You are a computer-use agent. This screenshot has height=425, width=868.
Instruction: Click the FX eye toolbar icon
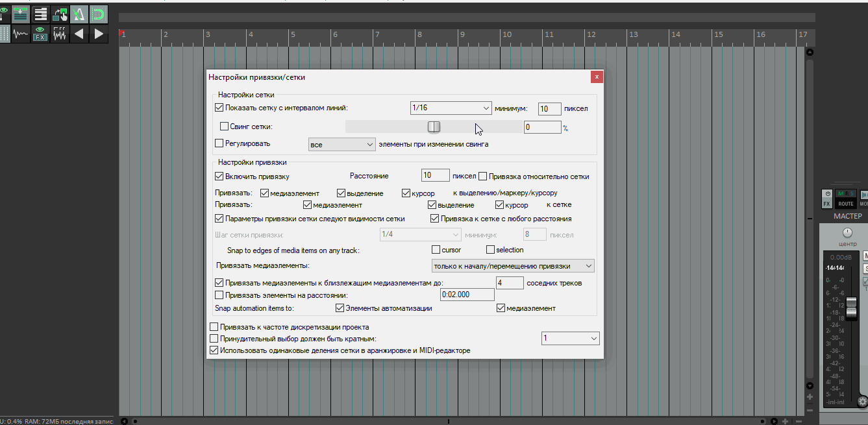[x=40, y=34]
